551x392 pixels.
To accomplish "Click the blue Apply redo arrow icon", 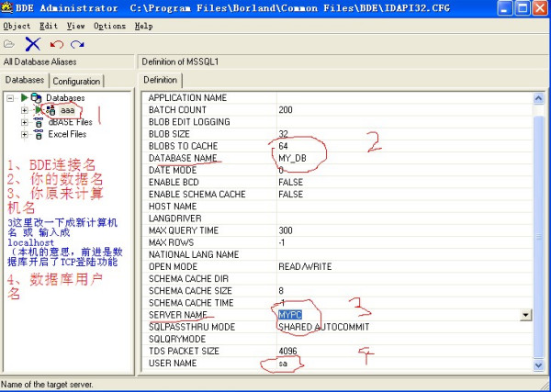I will [x=77, y=44].
